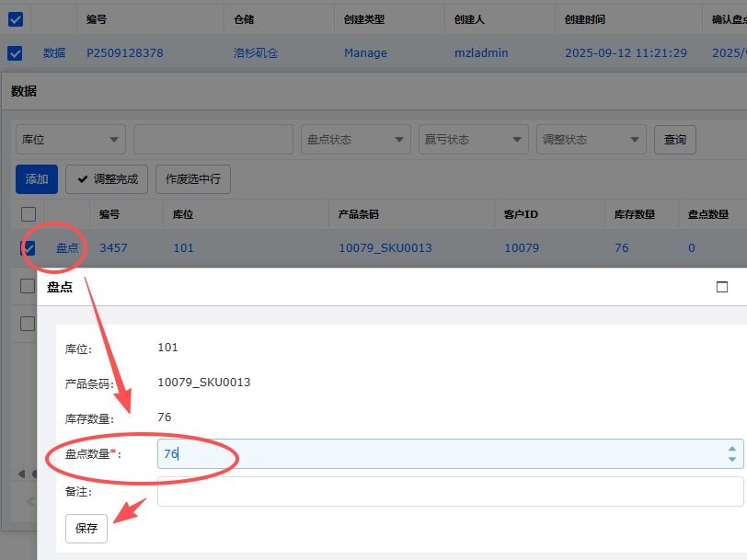The width and height of the screenshot is (747, 560).
Task: Check the third detail row checkbox
Action: (x=28, y=324)
